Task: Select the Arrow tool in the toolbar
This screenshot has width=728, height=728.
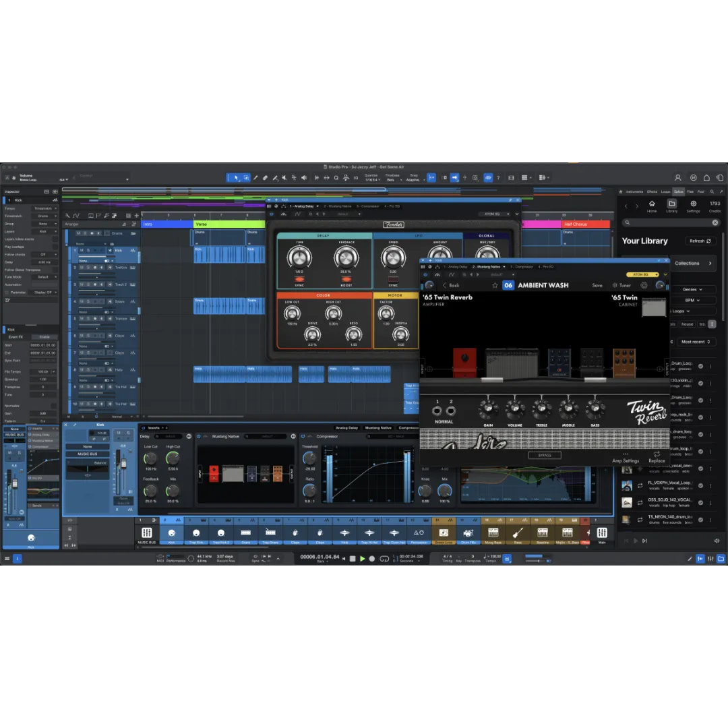Action: (x=236, y=178)
